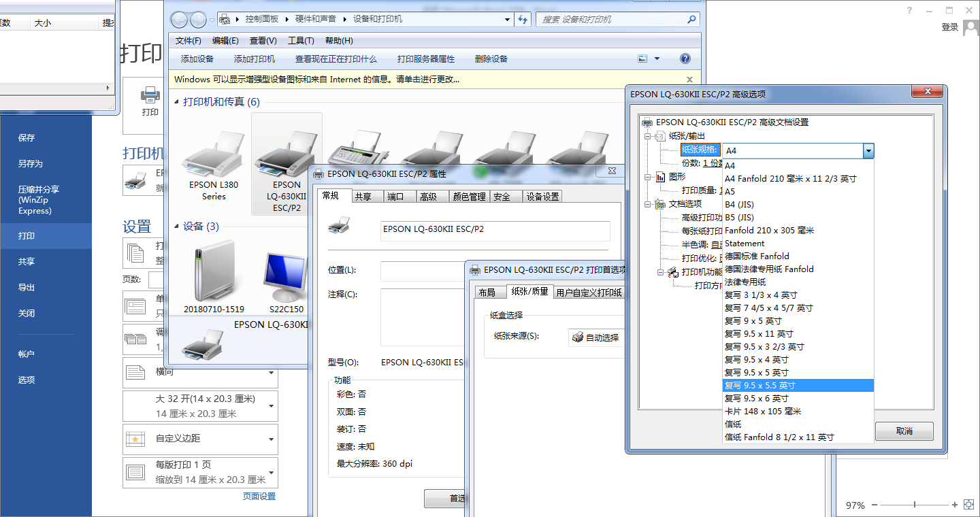Open the 编辑(E) menu
Image resolution: width=980 pixels, height=517 pixels.
(225, 41)
